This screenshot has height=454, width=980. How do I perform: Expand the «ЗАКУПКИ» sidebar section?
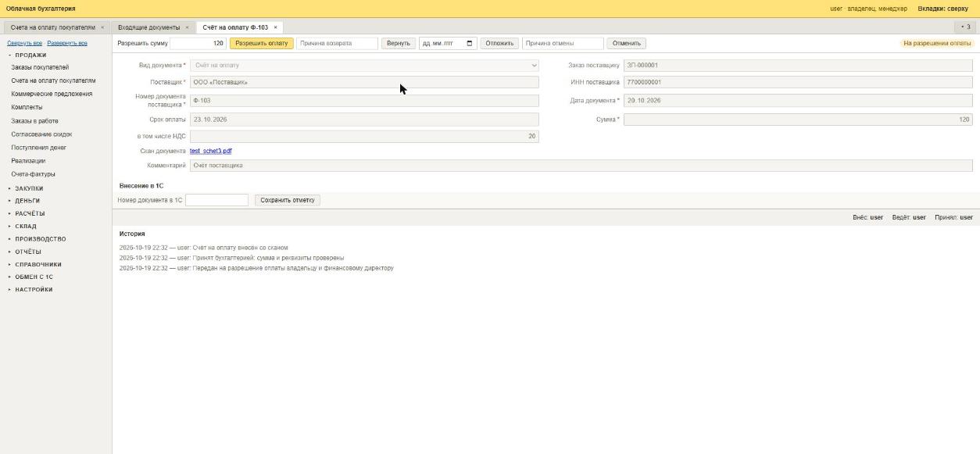tap(29, 188)
